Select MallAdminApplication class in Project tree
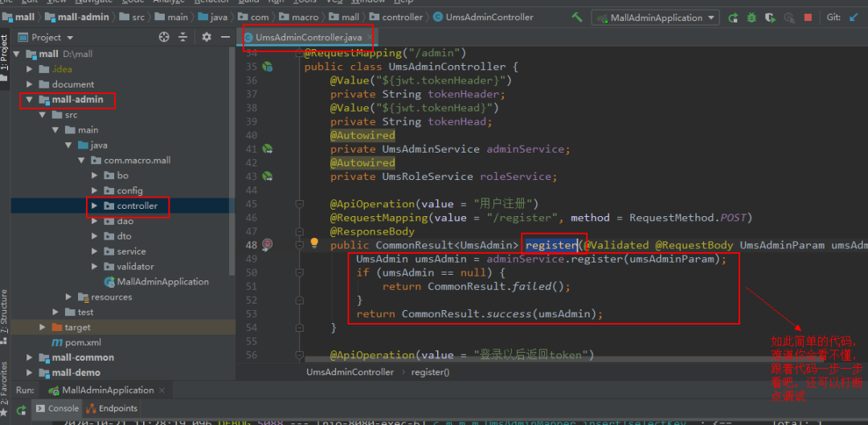 (x=156, y=282)
